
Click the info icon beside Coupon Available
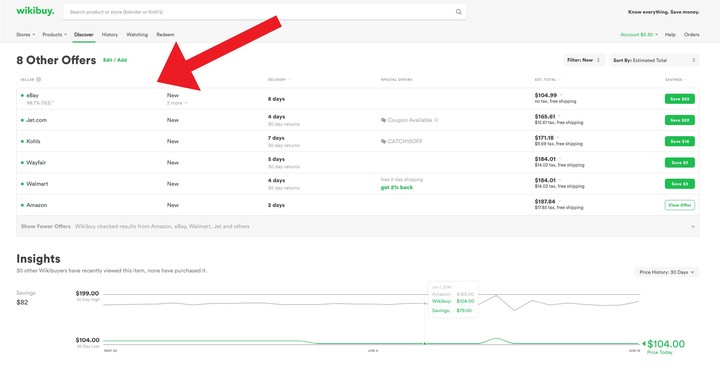coord(436,120)
